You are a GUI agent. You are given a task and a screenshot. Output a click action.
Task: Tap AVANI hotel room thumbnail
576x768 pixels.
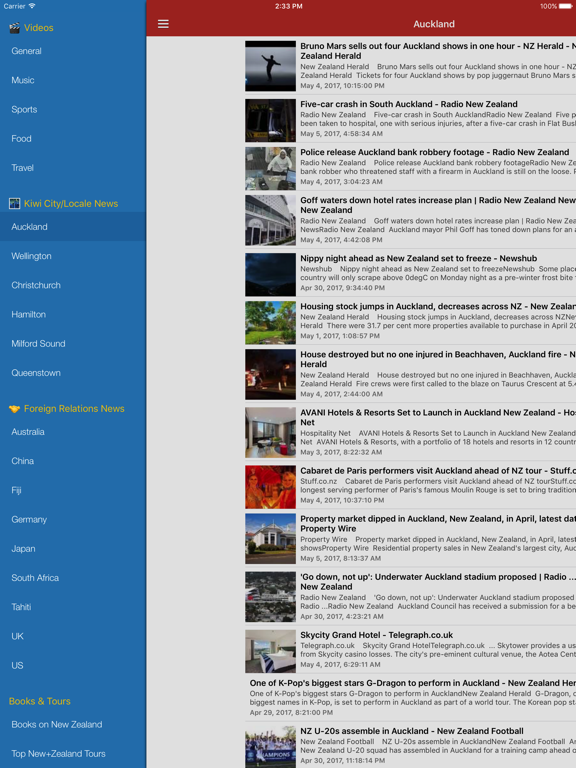point(270,433)
